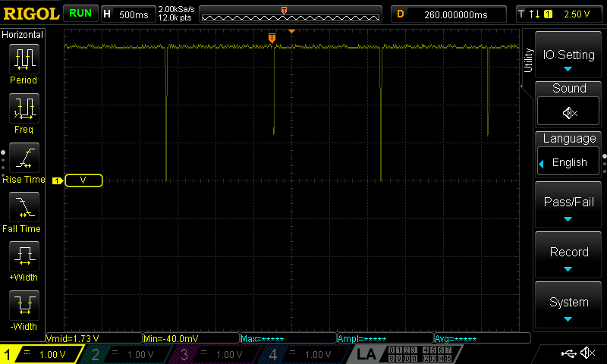Open the Record submenu
Image resolution: width=607 pixels, height=364 pixels.
click(568, 255)
